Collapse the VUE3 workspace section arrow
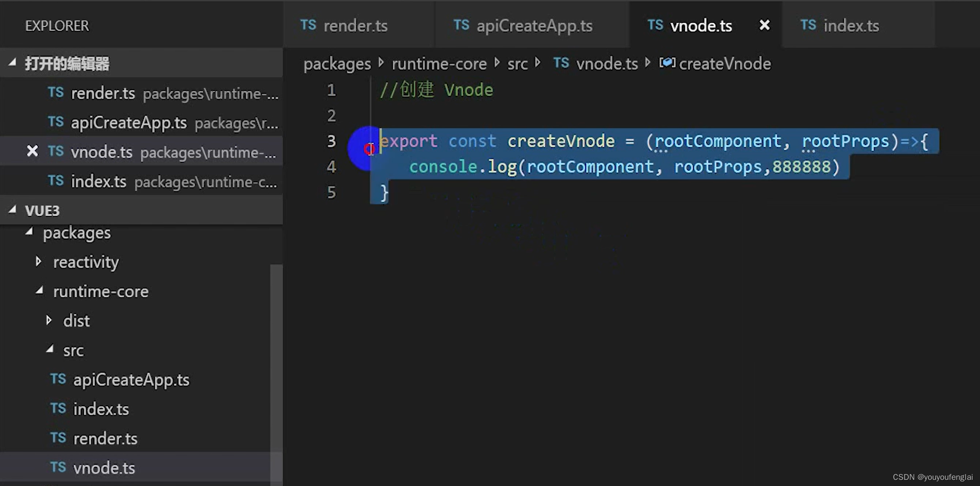 [x=12, y=210]
